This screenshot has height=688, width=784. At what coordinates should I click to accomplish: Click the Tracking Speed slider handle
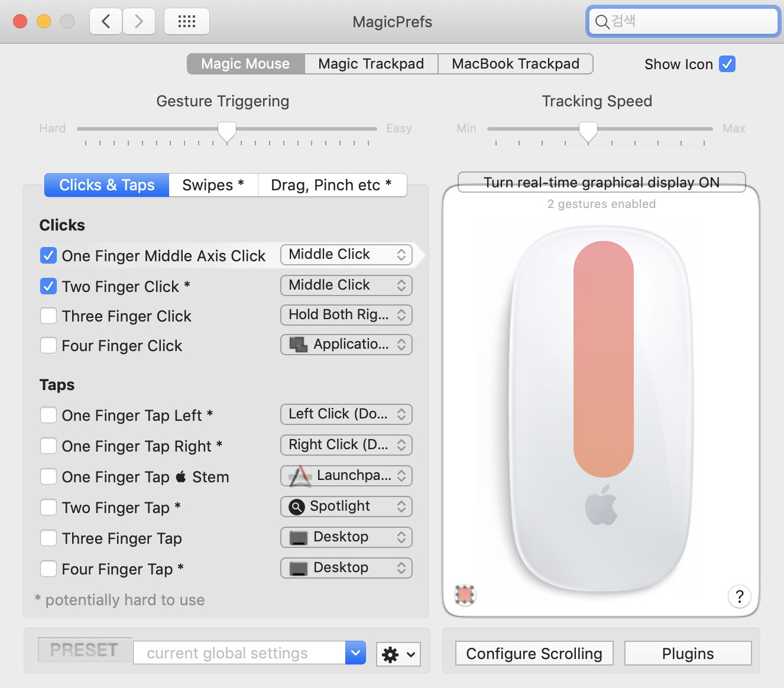(588, 131)
